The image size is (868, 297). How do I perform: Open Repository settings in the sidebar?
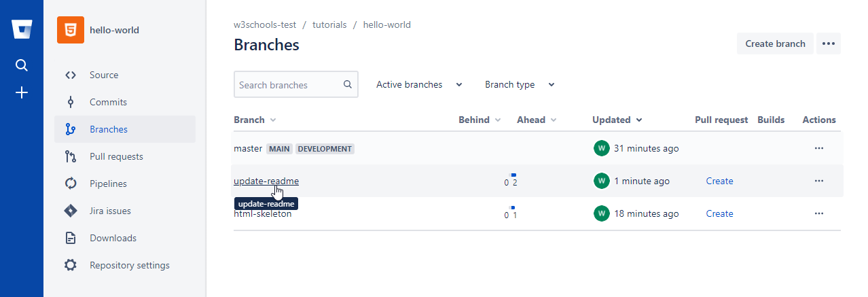click(129, 265)
